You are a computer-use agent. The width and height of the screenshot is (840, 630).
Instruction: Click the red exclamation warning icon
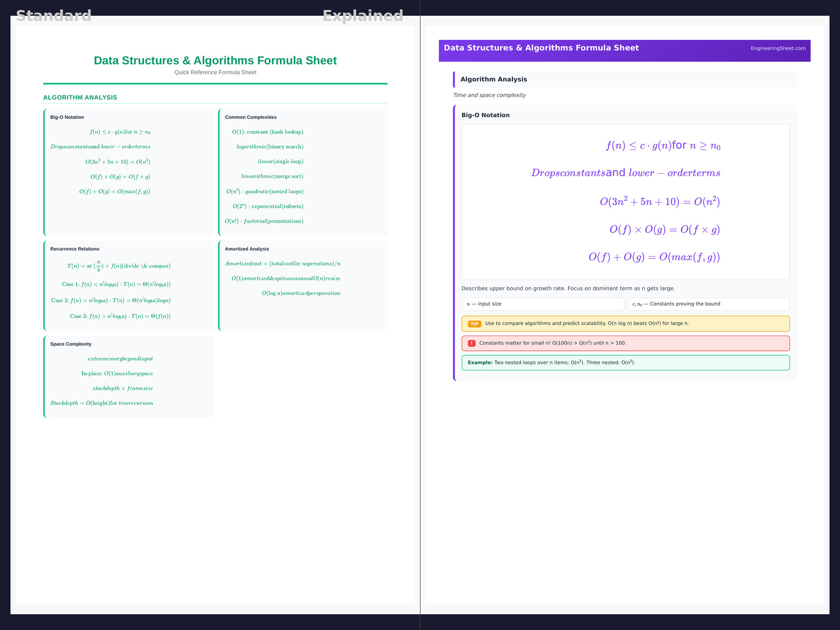[471, 343]
